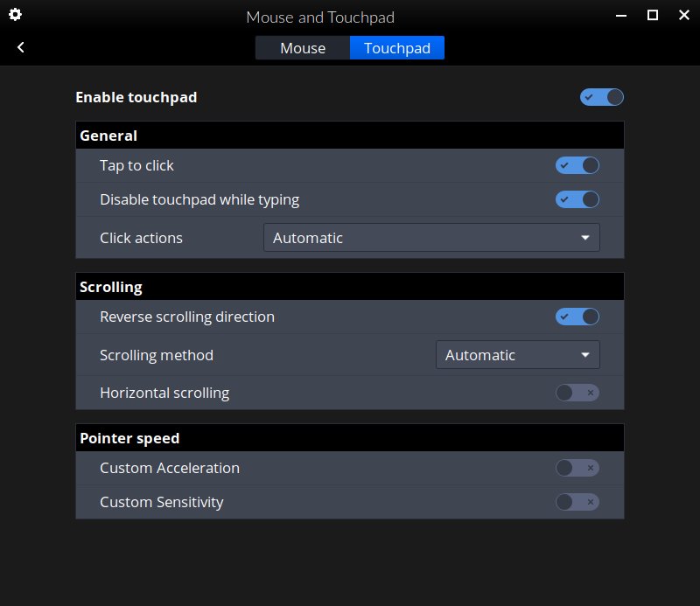Minimize the Mouse and Touchpad window
The width and height of the screenshot is (700, 606).
[620, 16]
